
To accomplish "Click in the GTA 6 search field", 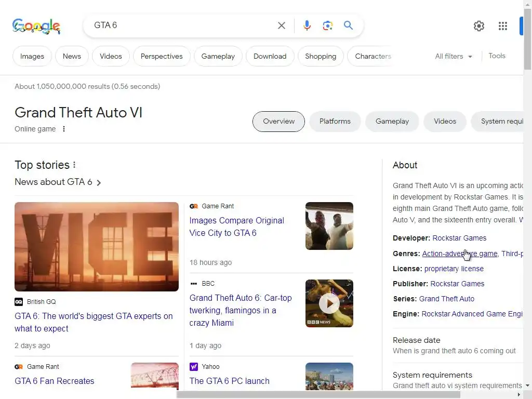I will click(x=183, y=25).
